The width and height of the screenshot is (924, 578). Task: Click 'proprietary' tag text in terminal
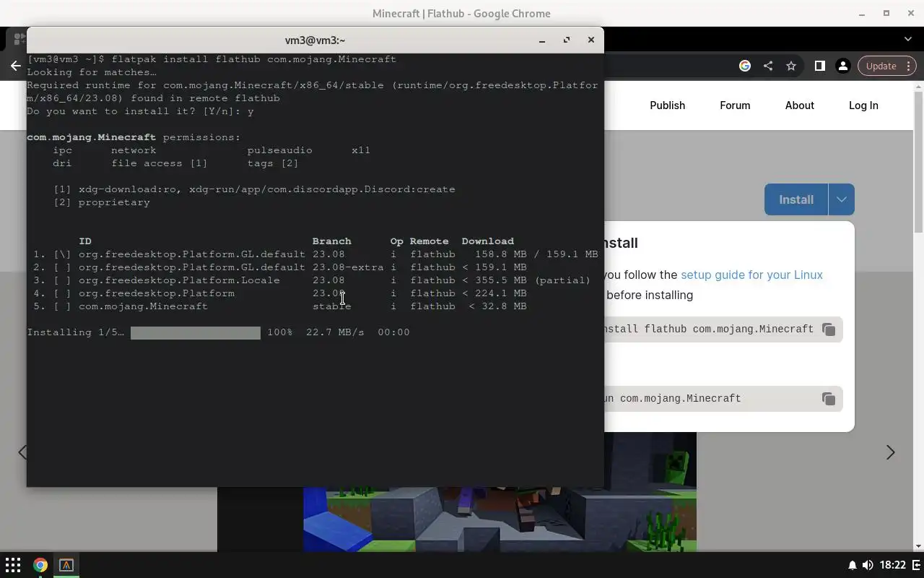(114, 202)
